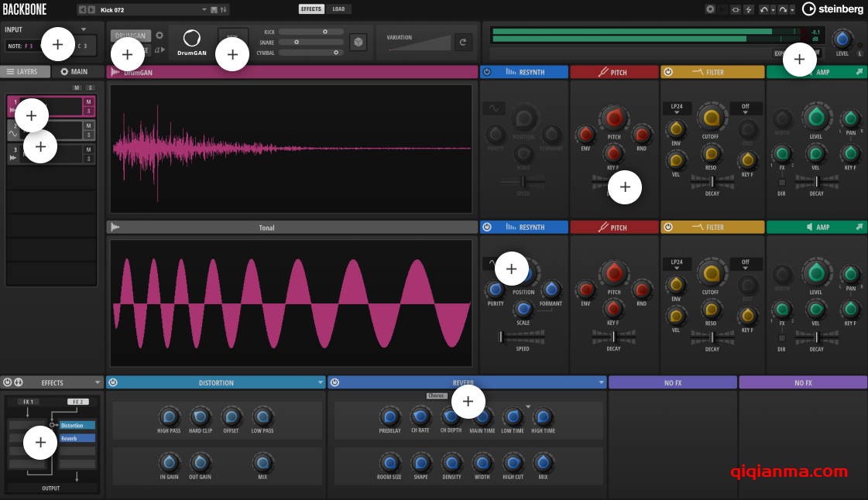
Task: Click the settings gear next to DrumGAN button
Action: point(160,36)
